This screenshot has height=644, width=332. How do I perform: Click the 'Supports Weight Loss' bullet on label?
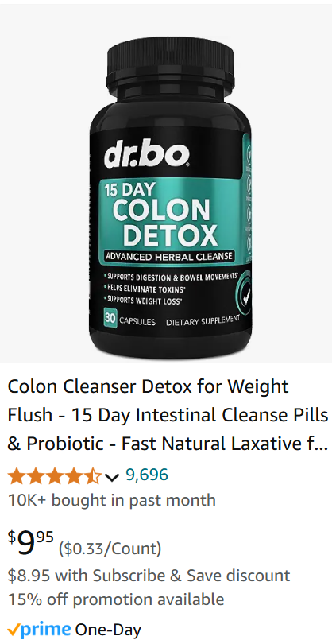click(x=143, y=301)
